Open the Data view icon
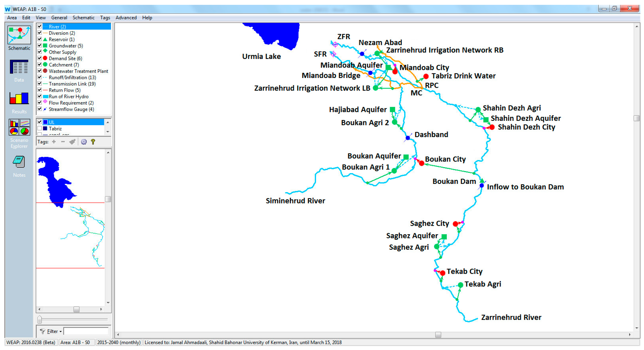644x350 pixels. pos(19,67)
